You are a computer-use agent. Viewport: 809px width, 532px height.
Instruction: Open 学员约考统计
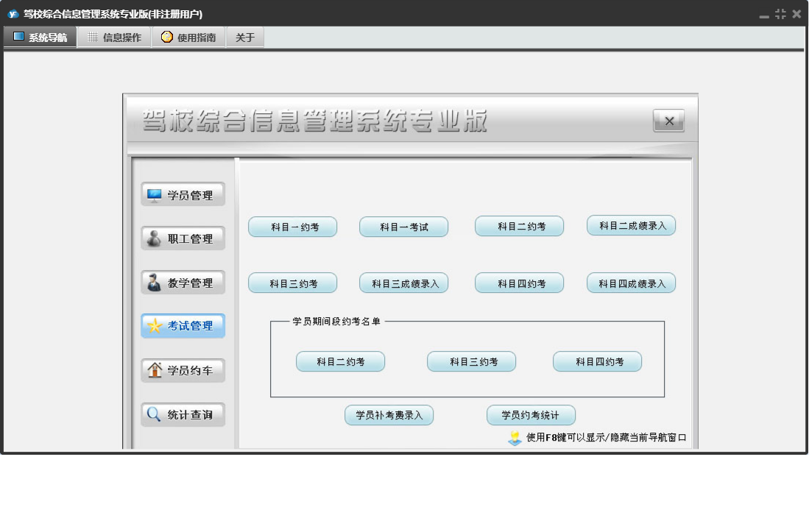pos(531,415)
